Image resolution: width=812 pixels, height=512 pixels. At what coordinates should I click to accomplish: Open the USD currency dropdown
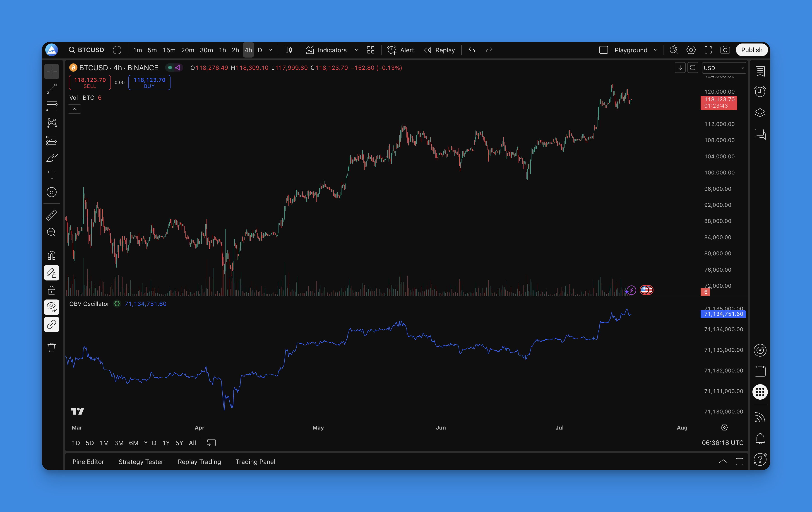point(724,68)
